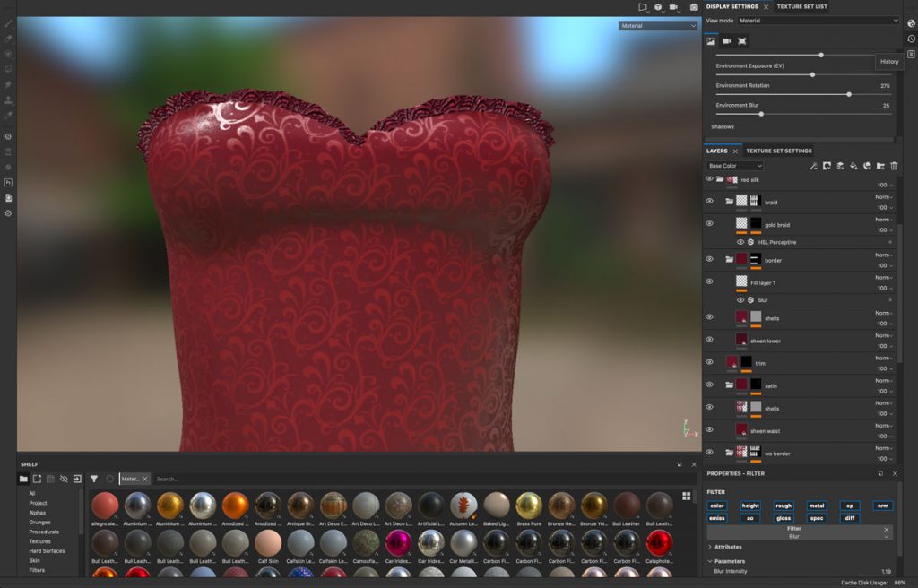Image resolution: width=918 pixels, height=588 pixels.
Task: Toggle visibility of the blur filter
Action: 740,300
